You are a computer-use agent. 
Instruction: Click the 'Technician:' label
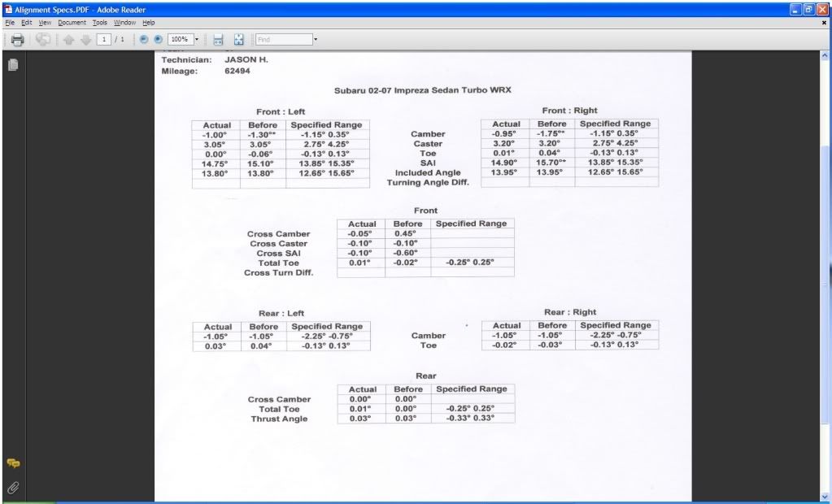pyautogui.click(x=186, y=60)
